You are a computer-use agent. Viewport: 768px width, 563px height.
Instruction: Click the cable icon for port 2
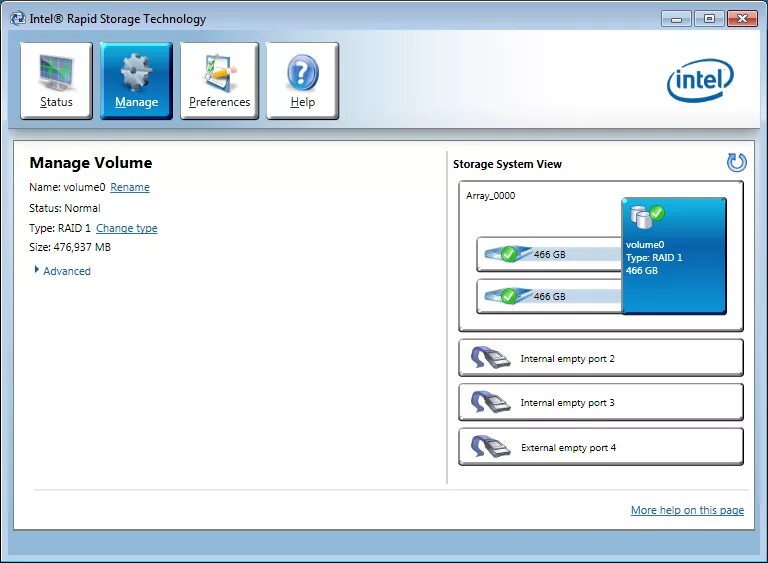coord(490,358)
